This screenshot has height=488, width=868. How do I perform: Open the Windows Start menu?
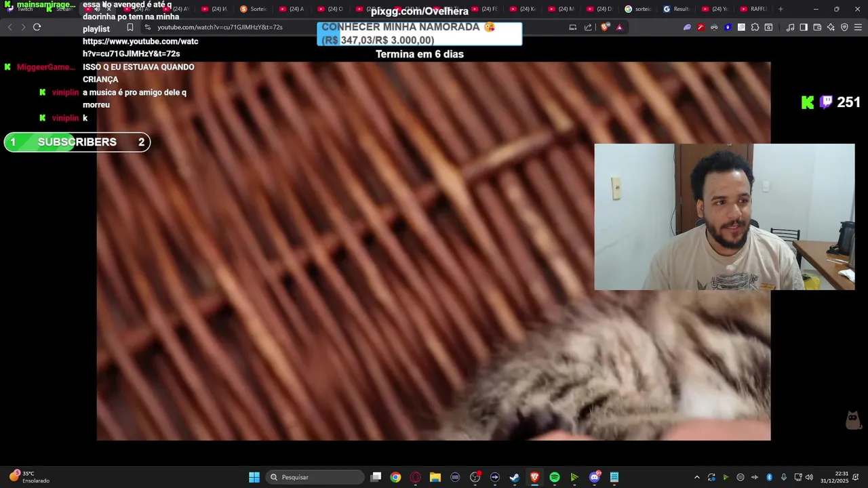pos(254,477)
